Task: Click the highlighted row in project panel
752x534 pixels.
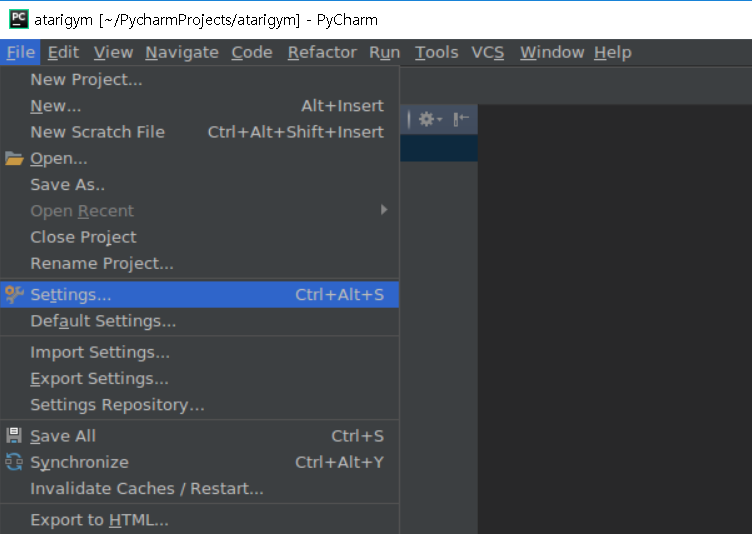Action: tap(439, 148)
